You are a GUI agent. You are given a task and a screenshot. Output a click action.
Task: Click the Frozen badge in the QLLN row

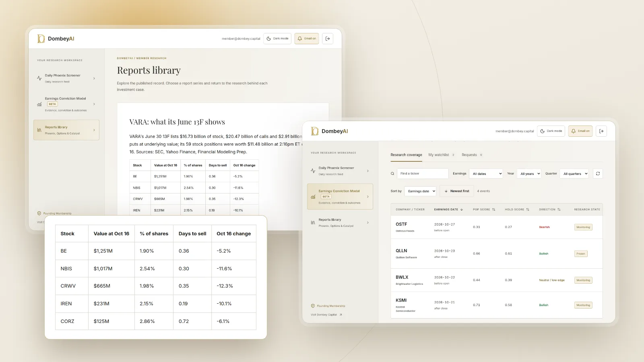[581, 254]
